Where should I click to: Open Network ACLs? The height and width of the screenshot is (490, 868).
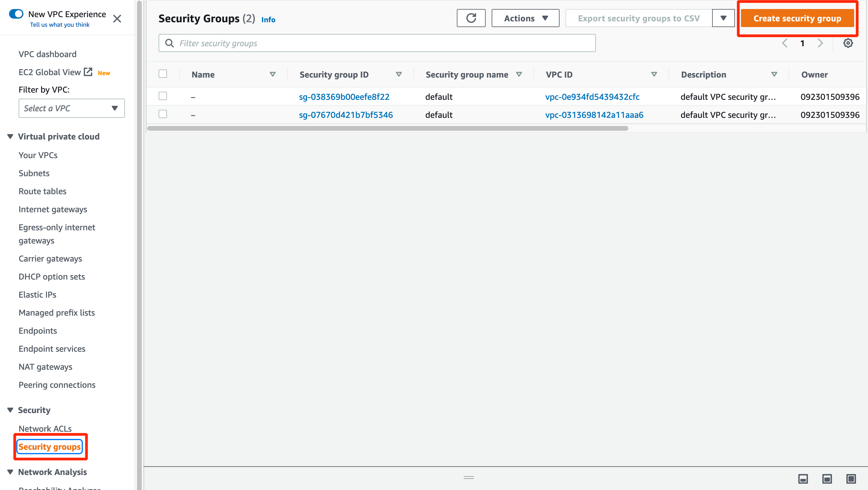tap(45, 429)
